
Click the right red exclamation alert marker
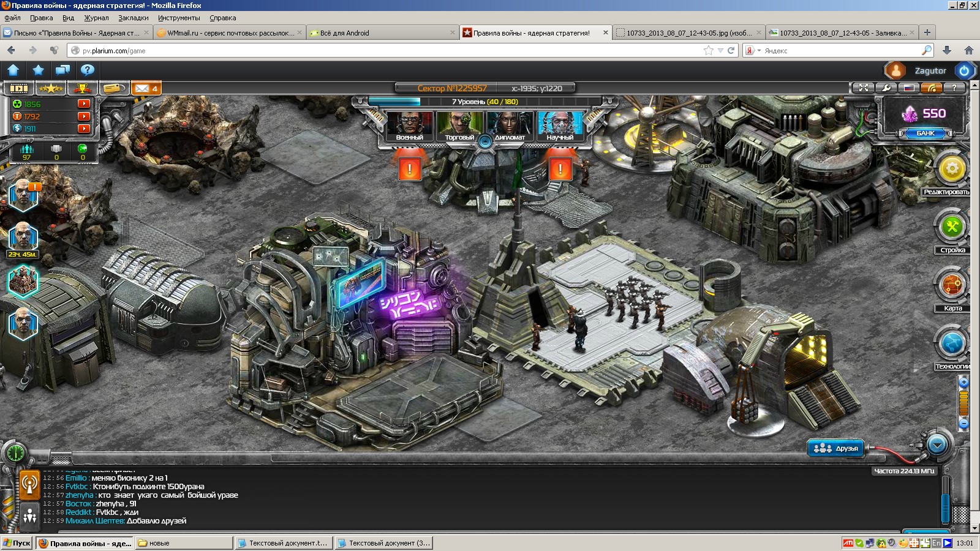pyautogui.click(x=560, y=168)
